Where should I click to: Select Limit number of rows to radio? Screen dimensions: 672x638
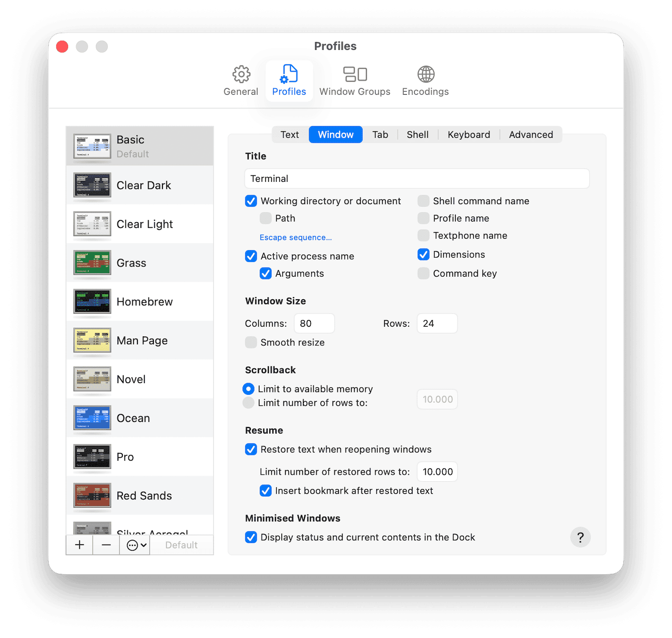(248, 403)
